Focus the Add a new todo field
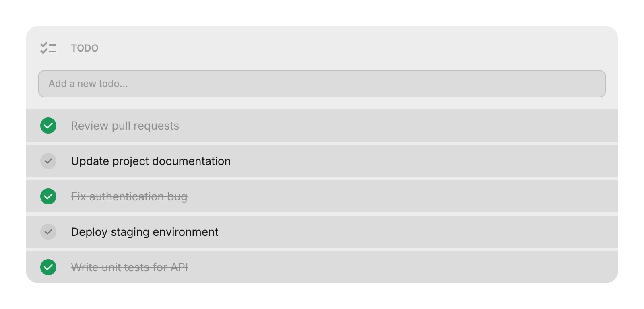This screenshot has width=644, height=309. (322, 84)
